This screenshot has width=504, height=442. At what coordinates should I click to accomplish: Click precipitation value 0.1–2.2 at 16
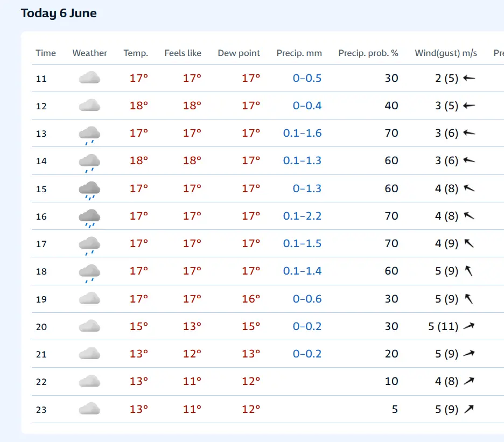(302, 216)
